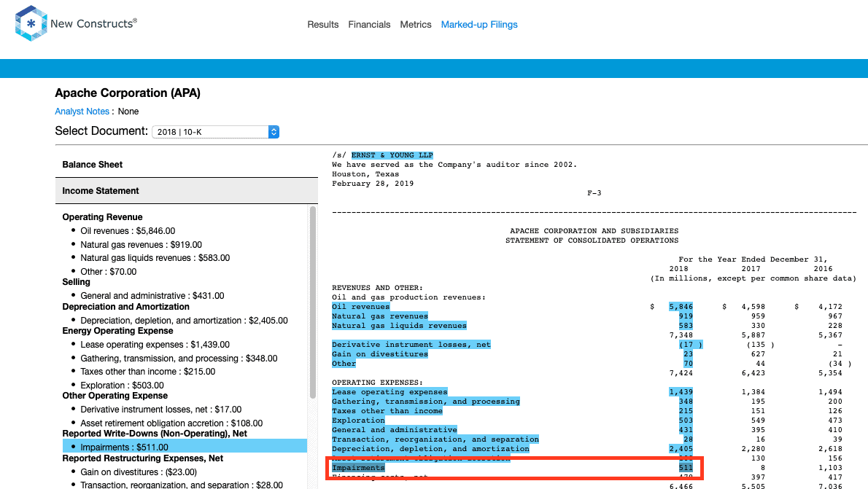Open the Results page
This screenshot has height=489, width=868.
(322, 24)
